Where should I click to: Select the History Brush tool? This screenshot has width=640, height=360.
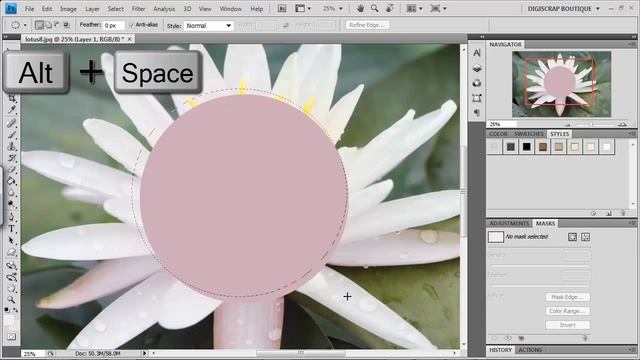pyautogui.click(x=11, y=158)
